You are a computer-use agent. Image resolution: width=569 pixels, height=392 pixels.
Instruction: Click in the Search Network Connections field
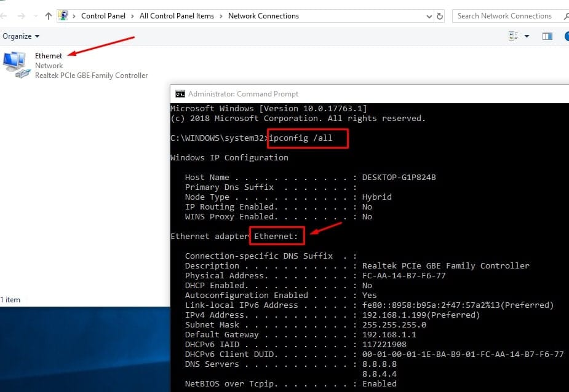504,16
